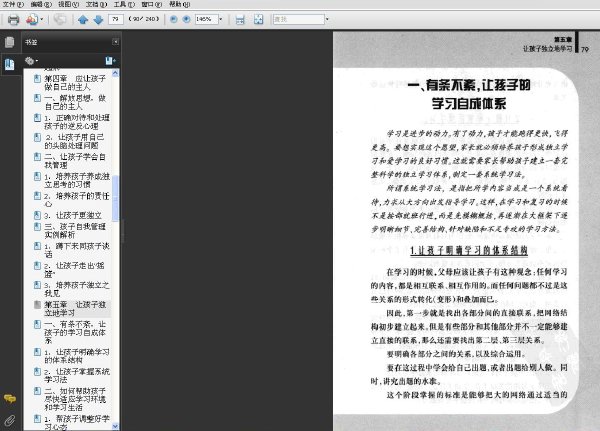Expand the collaborate icon's dropdown arrow
Screen dimensions: 600x431
42,19
